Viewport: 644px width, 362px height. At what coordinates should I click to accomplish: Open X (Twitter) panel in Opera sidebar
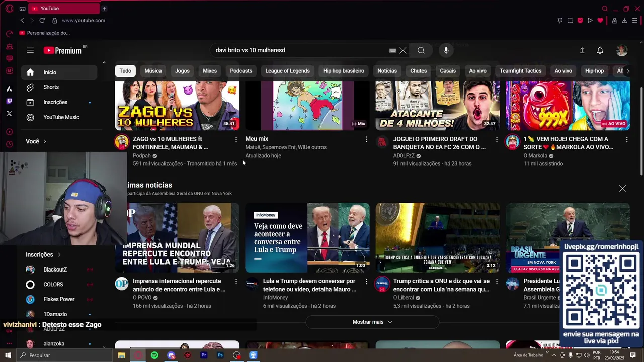[x=9, y=114]
